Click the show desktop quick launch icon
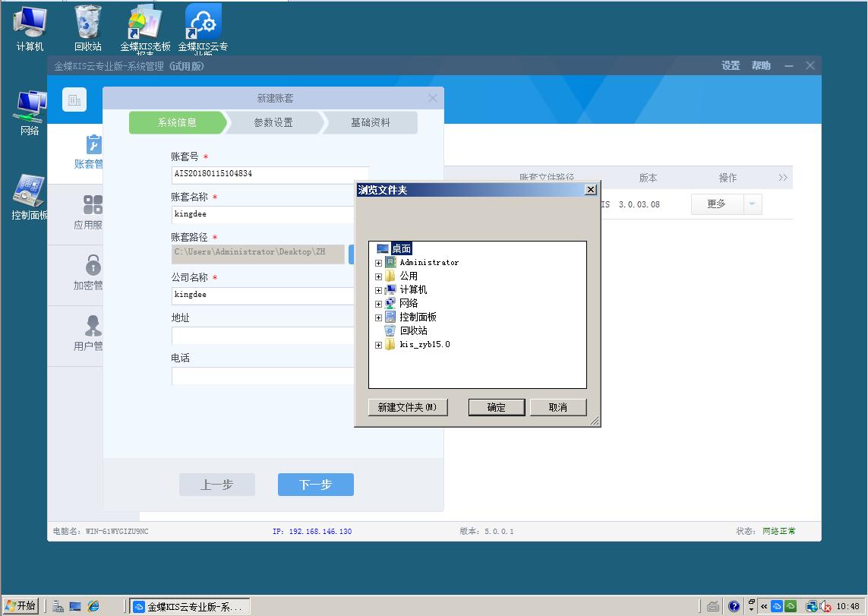Image resolution: width=868 pixels, height=616 pixels. click(75, 607)
